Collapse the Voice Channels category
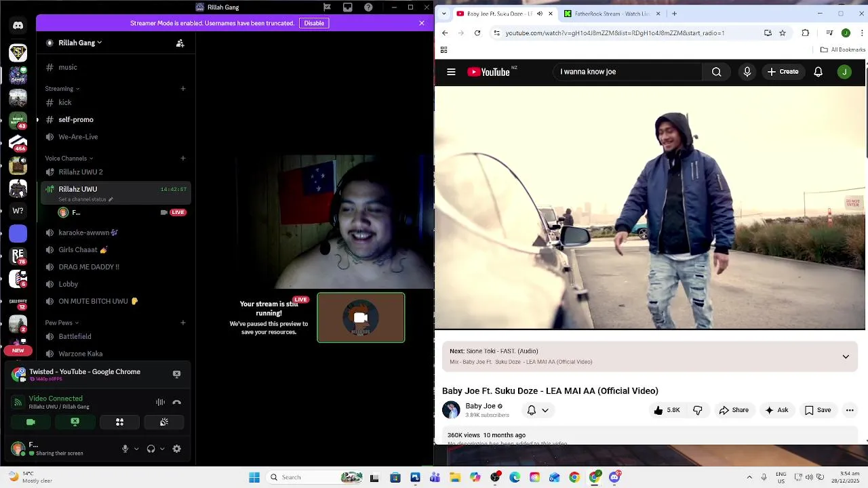 (x=69, y=159)
